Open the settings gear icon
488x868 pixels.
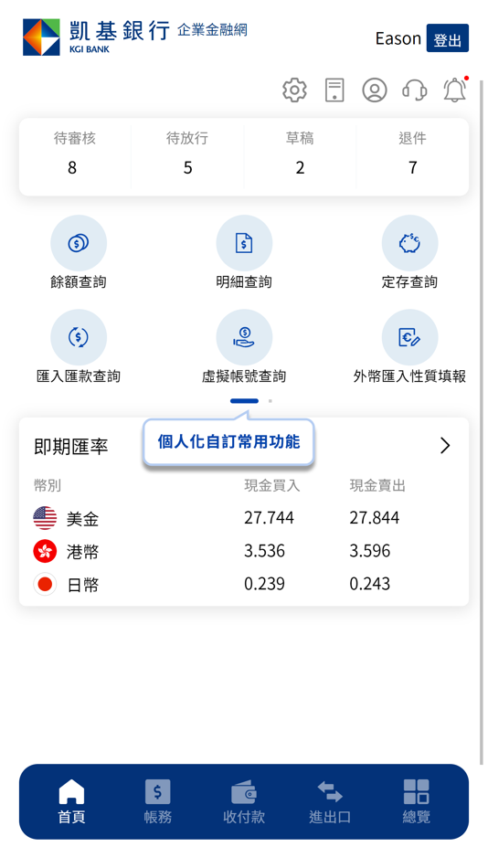(294, 90)
